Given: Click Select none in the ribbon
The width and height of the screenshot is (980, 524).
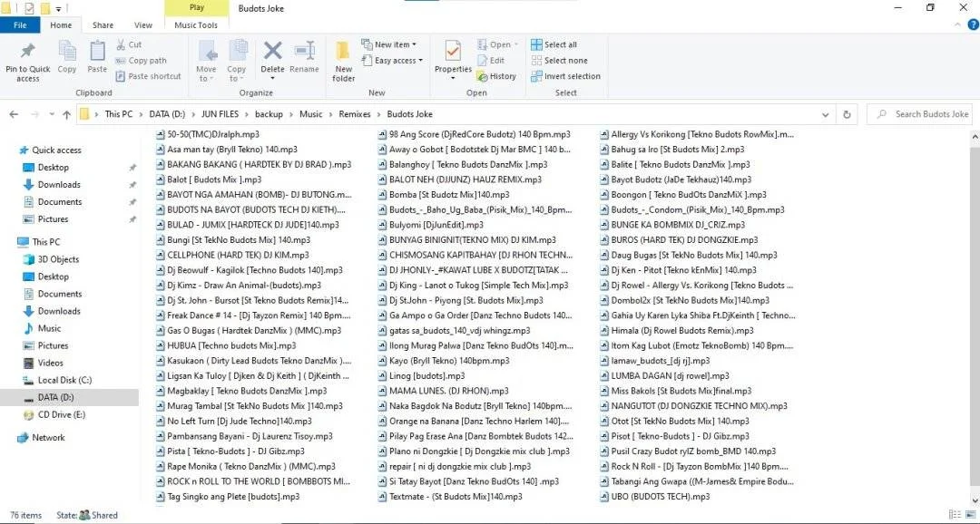Looking at the screenshot, I should pyautogui.click(x=559, y=61).
